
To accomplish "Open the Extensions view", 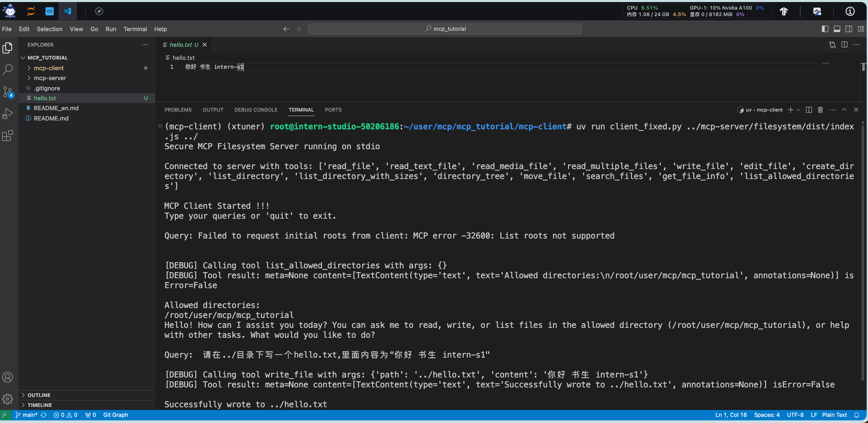I will (8, 136).
